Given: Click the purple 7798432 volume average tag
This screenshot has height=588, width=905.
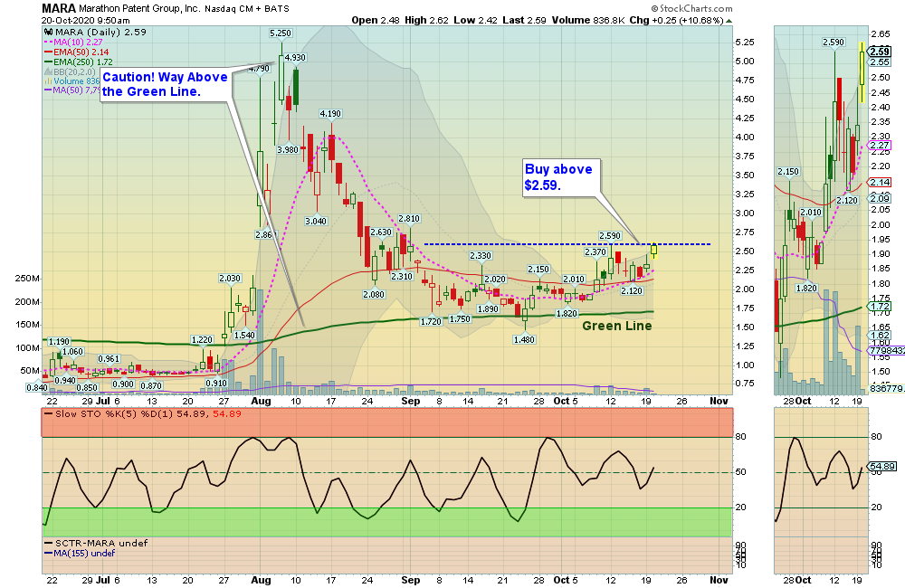Looking at the screenshot, I should (887, 350).
